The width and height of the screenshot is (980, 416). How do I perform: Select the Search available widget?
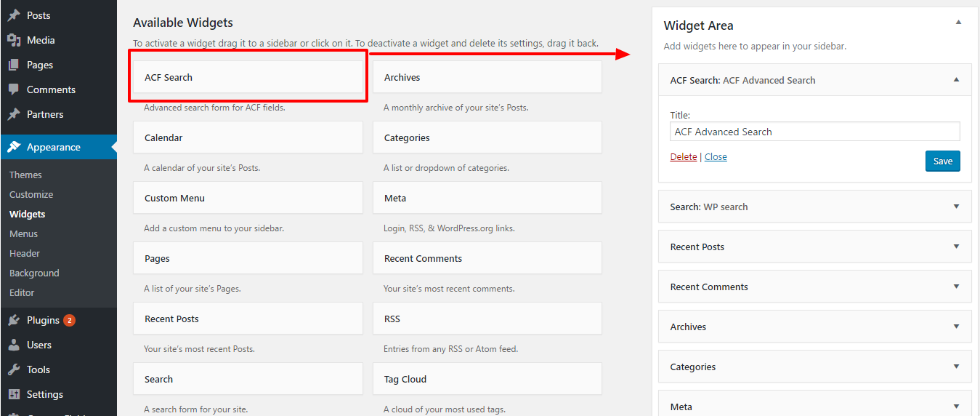pyautogui.click(x=248, y=379)
